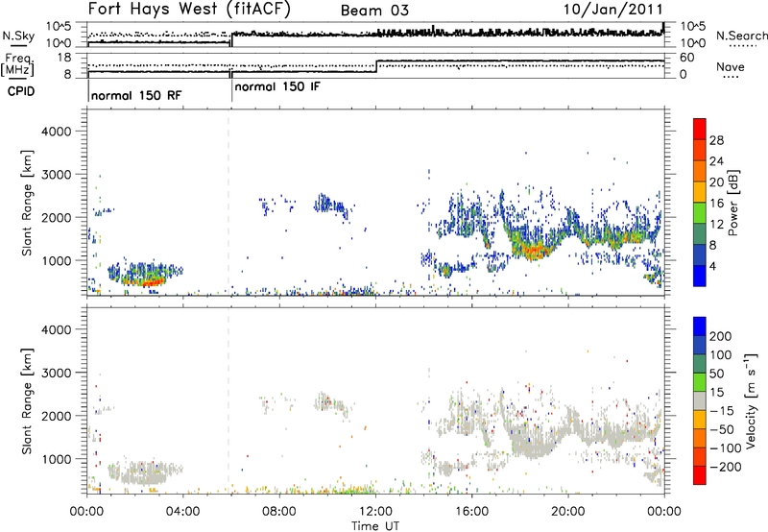
Task: Click the '16:00' time axis tick label
Action: [x=471, y=512]
